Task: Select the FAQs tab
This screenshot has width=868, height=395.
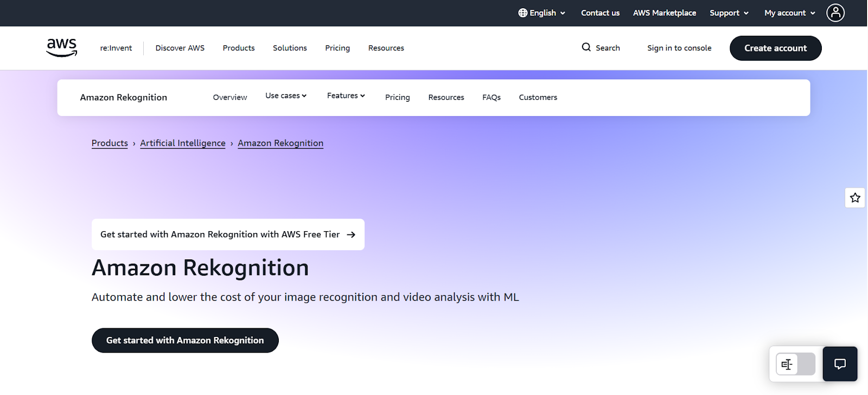Action: 492,98
